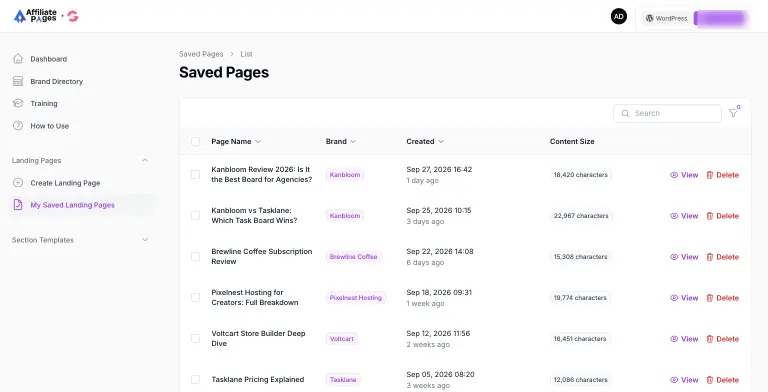The image size is (768, 392).
Task: Expand the Section Templates group
Action: [x=144, y=240]
